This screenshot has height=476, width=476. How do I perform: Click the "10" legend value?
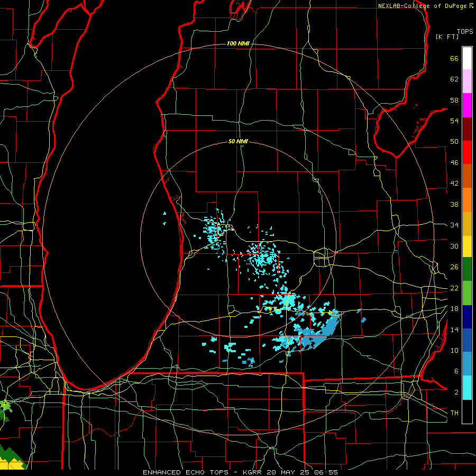(x=454, y=351)
